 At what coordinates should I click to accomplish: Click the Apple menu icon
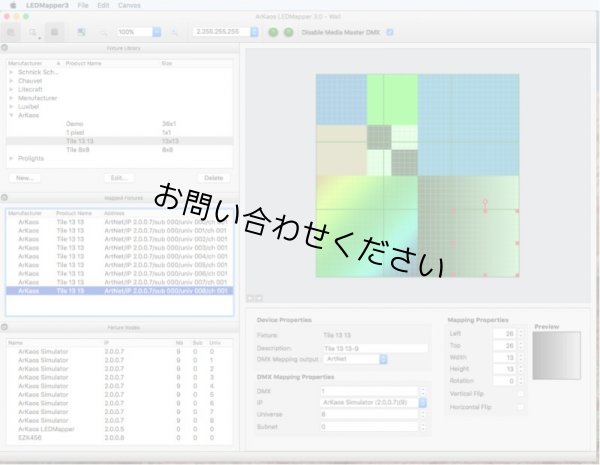click(14, 6)
